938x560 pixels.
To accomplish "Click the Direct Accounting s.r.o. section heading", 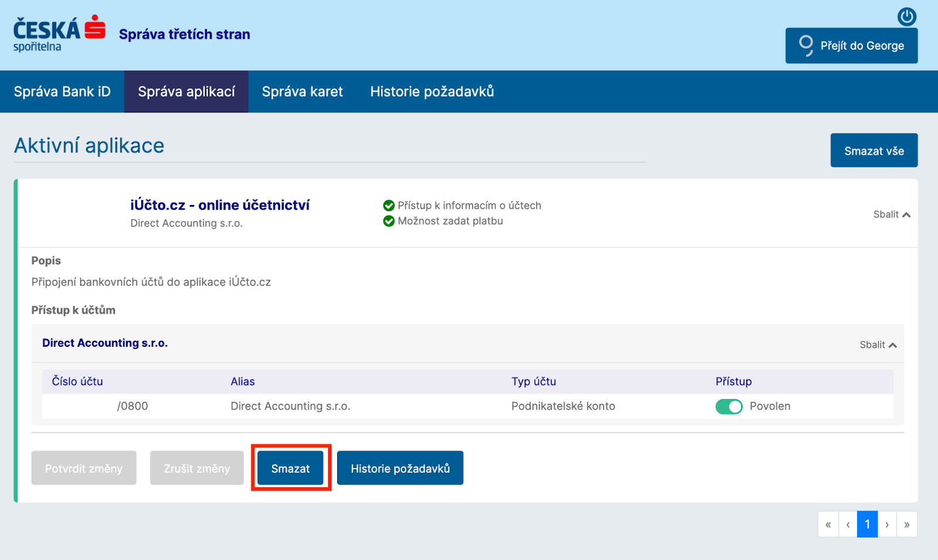I will pyautogui.click(x=105, y=343).
